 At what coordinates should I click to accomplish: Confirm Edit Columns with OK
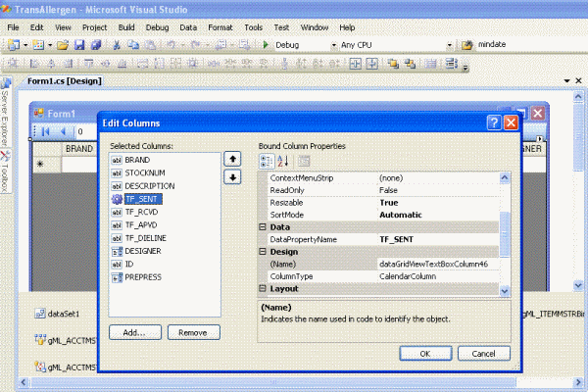(425, 354)
